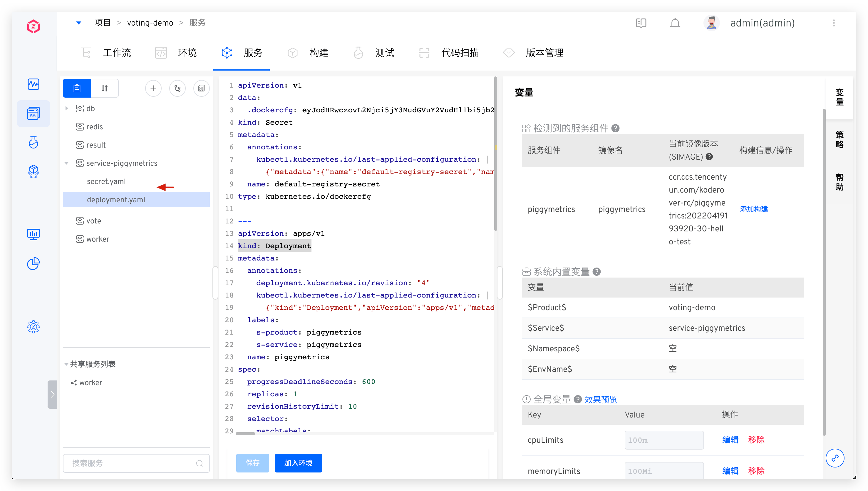Click the sync from repository icon
The image size is (868, 491).
(177, 88)
